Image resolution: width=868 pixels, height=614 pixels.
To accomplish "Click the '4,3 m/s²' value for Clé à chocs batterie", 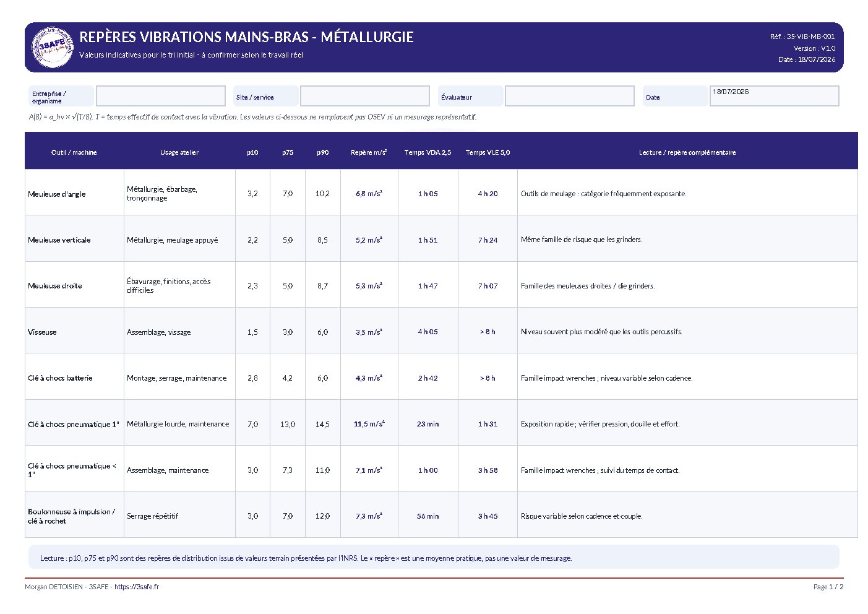I will point(369,378).
